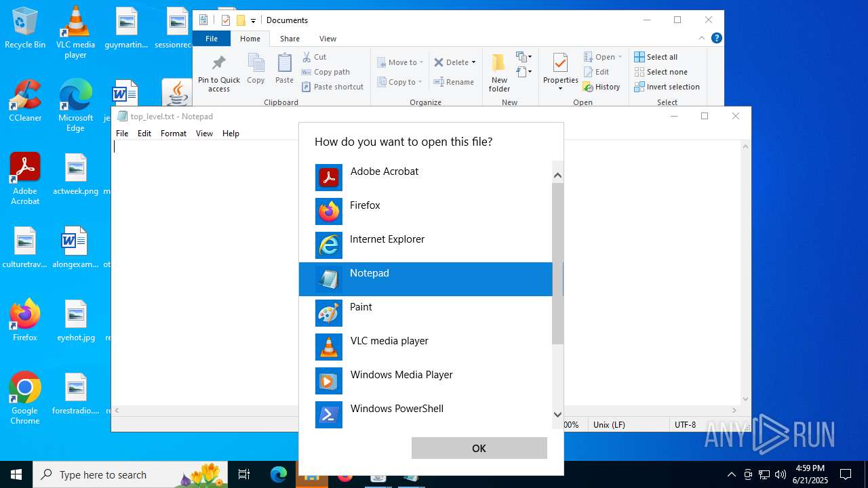Viewport: 868px width, 488px height.
Task: Confirm the app choice with OK
Action: [x=479, y=448]
